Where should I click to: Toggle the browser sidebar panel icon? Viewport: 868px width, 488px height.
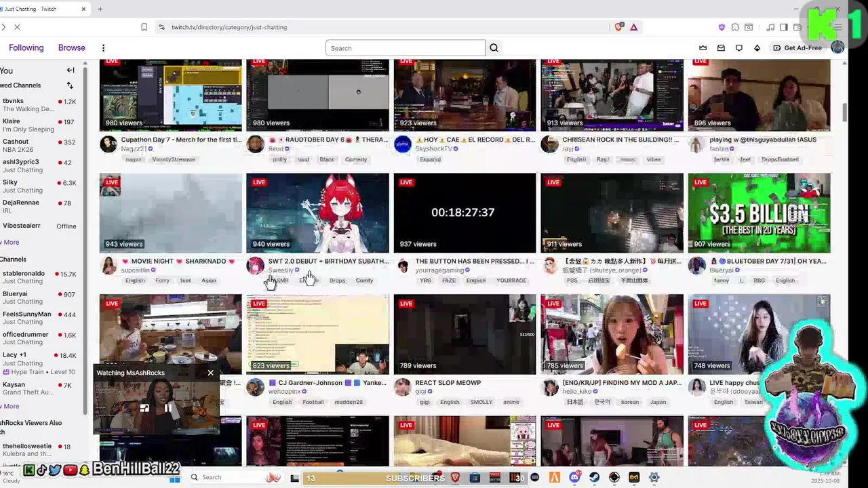(783, 27)
